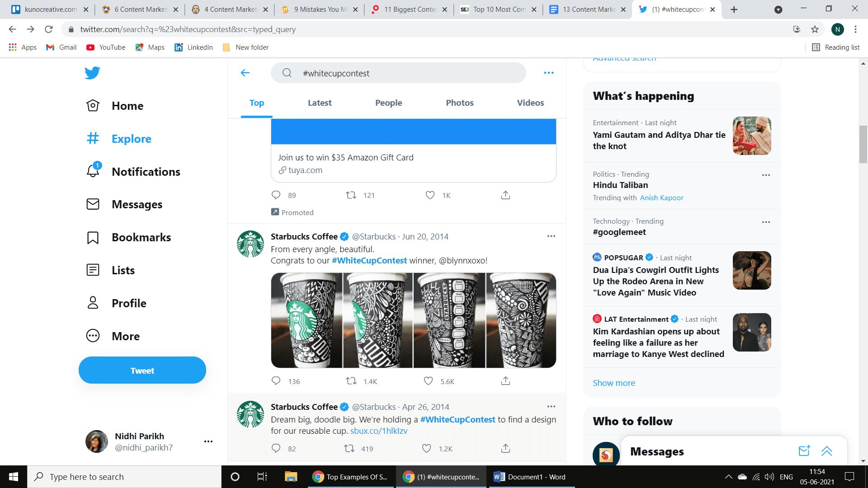Open Bookmarks page
This screenshot has width=868, height=488.
point(128,237)
